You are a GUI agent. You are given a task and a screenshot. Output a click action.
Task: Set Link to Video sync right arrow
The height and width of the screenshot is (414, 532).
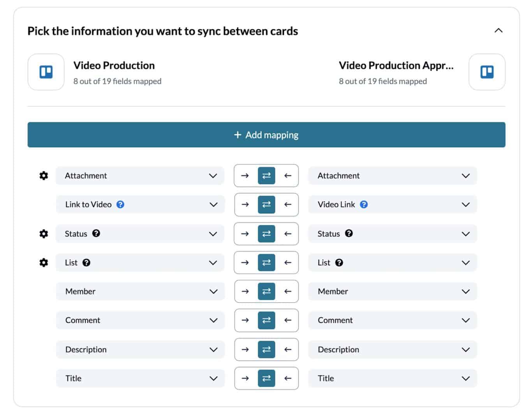tap(245, 204)
